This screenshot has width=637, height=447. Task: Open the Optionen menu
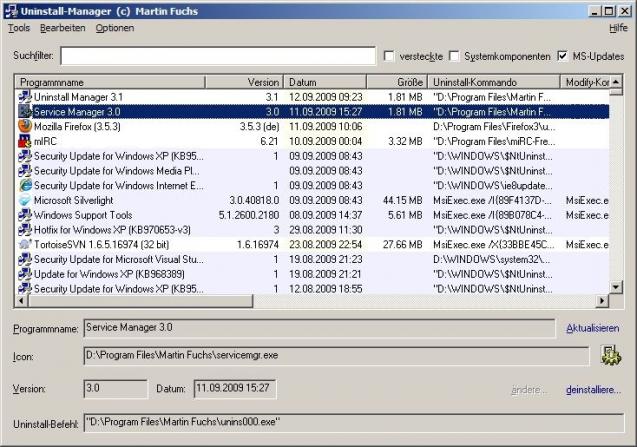pyautogui.click(x=115, y=28)
